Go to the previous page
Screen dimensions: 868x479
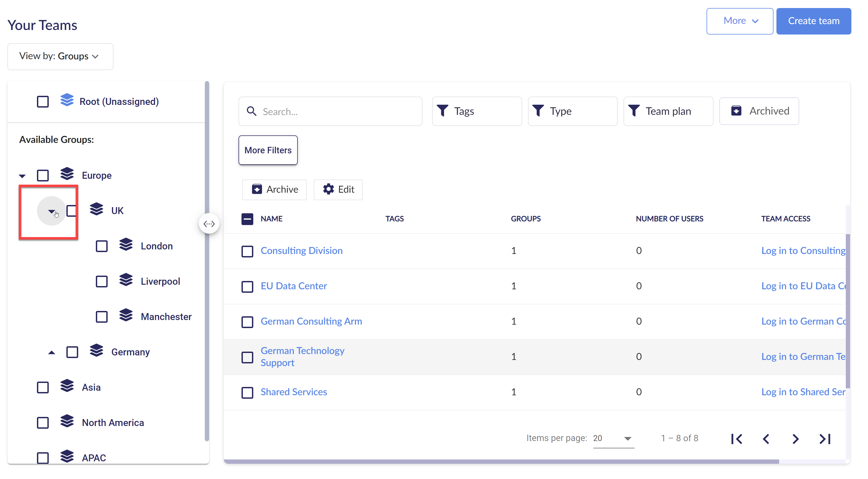766,439
